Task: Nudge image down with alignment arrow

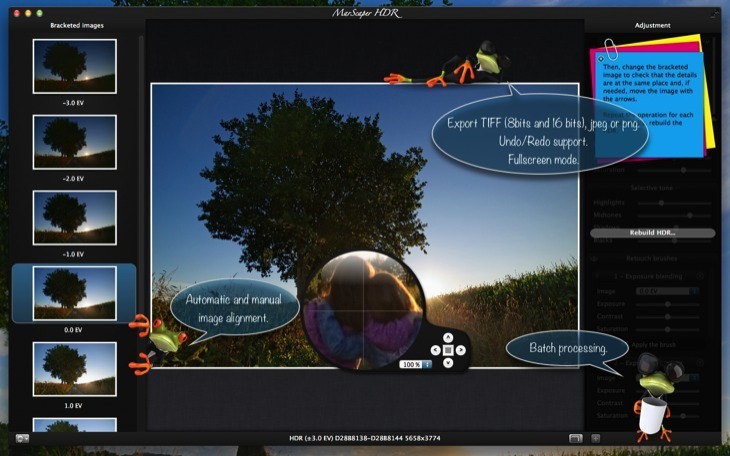Action: pyautogui.click(x=448, y=362)
